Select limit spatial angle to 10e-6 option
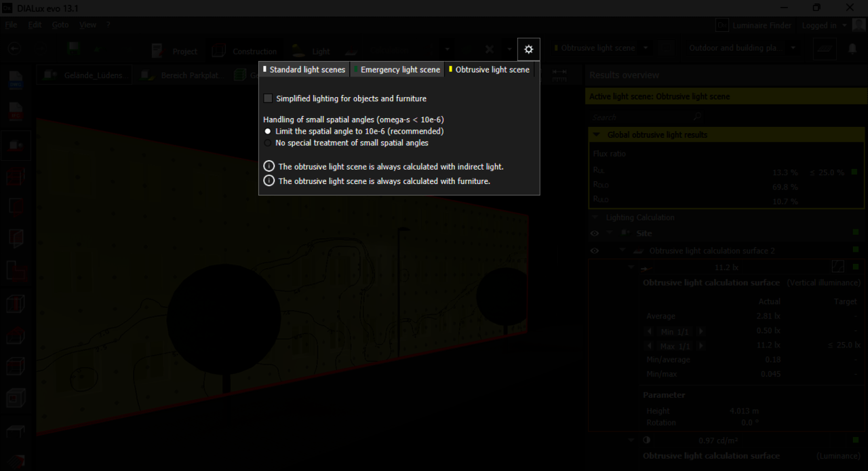 coord(268,131)
